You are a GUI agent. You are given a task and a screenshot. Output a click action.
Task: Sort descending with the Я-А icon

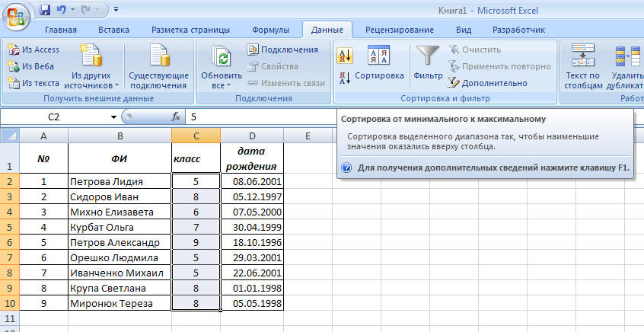click(344, 77)
